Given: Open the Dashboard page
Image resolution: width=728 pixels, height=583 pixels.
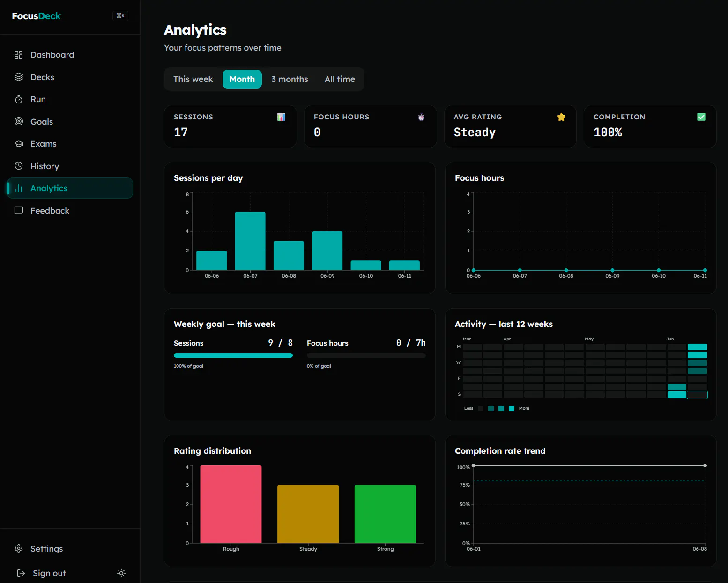Looking at the screenshot, I should (x=70, y=55).
